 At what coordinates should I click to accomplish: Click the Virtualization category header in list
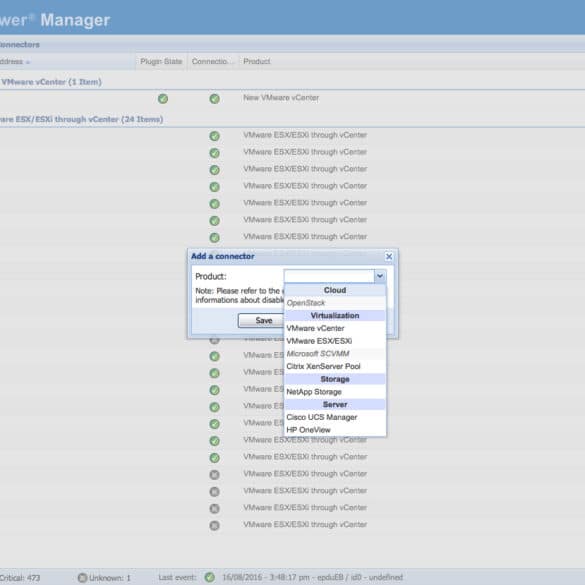(x=335, y=316)
